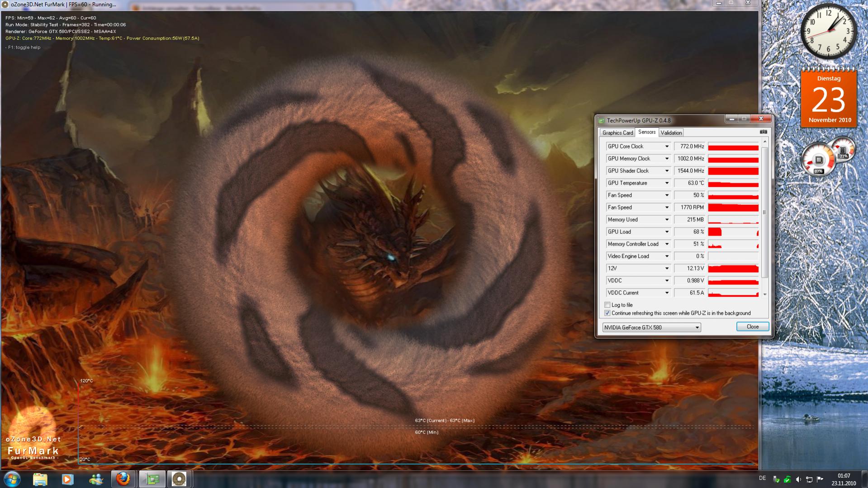Viewport: 868px width, 488px height.
Task: Open the GPU Temperature sensor dropdown
Action: [667, 183]
